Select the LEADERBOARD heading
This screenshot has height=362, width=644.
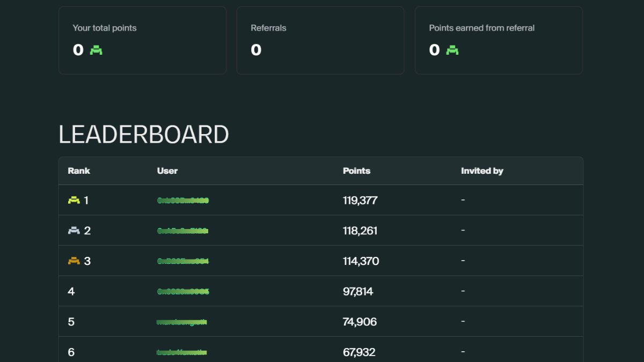pyautogui.click(x=144, y=134)
